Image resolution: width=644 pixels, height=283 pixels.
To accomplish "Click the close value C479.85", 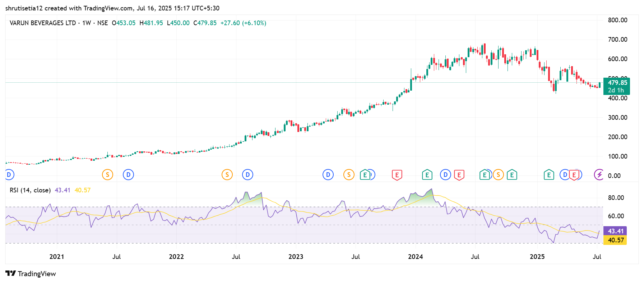I will 205,23.
